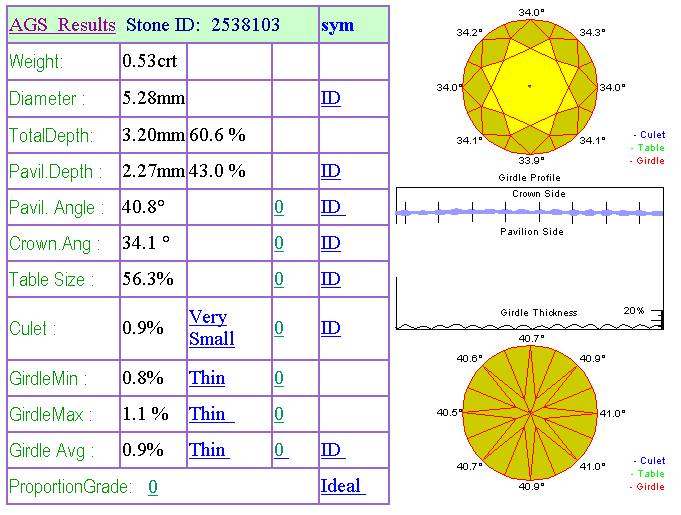Click the sym column header

337,25
